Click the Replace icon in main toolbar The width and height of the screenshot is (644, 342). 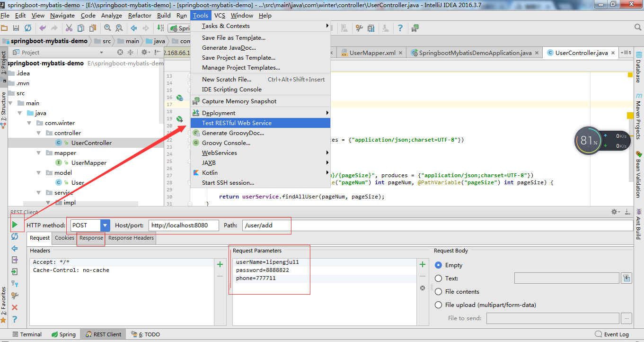(x=119, y=28)
